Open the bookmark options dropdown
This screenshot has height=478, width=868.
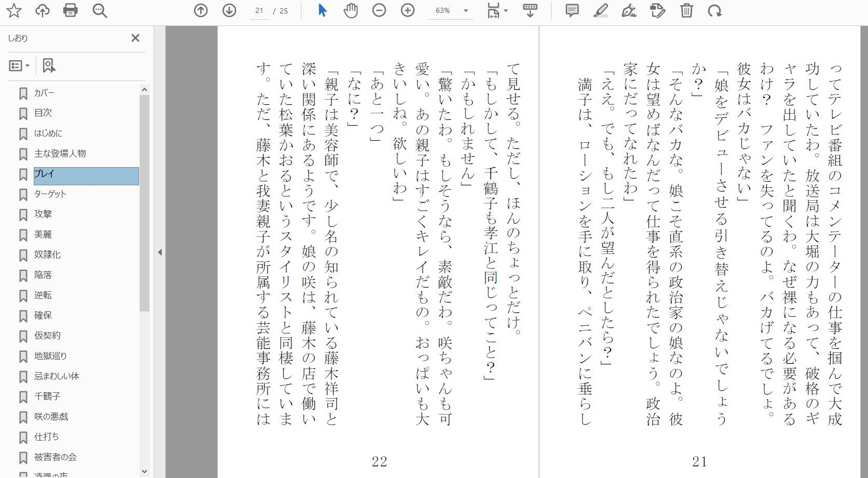pyautogui.click(x=19, y=65)
